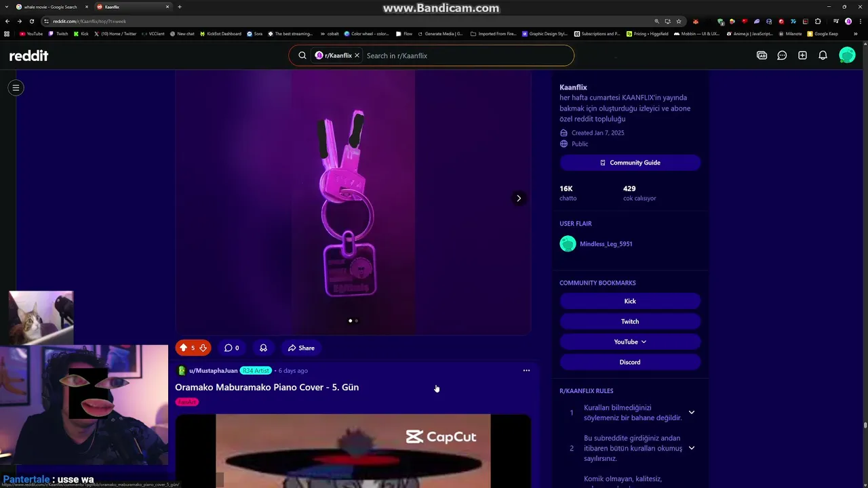
Task: Open the Twitch bookmark in bookmarks bar
Action: click(58, 33)
